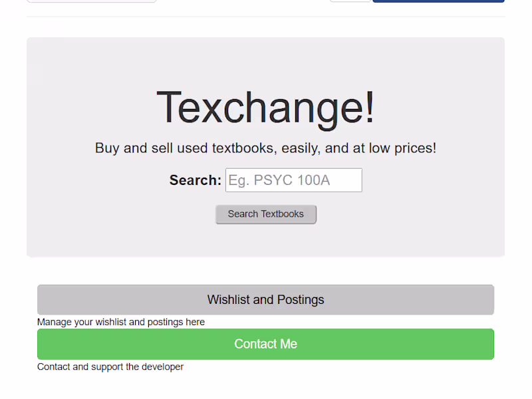This screenshot has width=532, height=399.
Task: Open Wishlist and Postings
Action: 265,300
